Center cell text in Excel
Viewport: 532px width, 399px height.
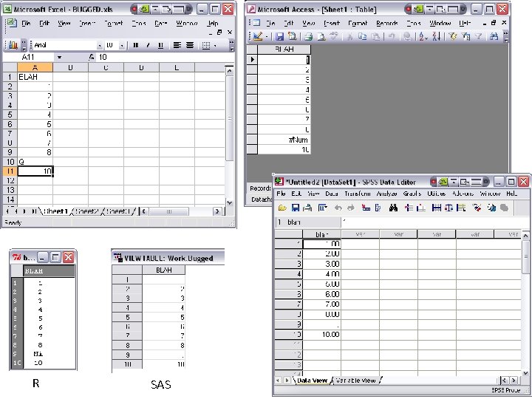click(x=190, y=45)
